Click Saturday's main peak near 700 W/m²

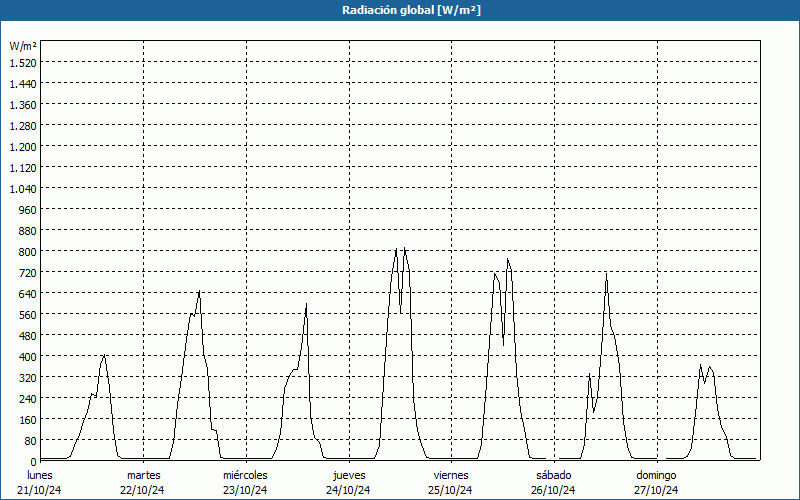click(606, 273)
